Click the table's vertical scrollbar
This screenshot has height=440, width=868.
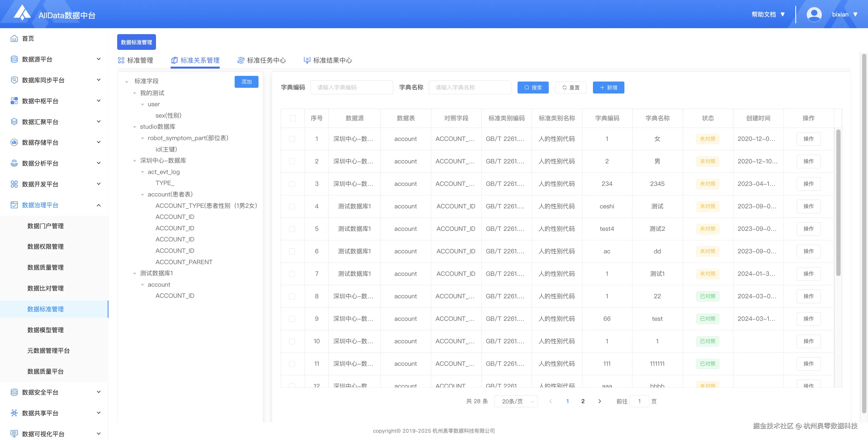[838, 202]
